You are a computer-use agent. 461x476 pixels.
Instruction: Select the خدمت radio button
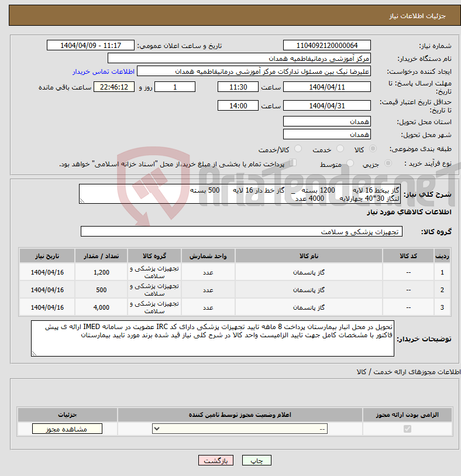(340, 149)
